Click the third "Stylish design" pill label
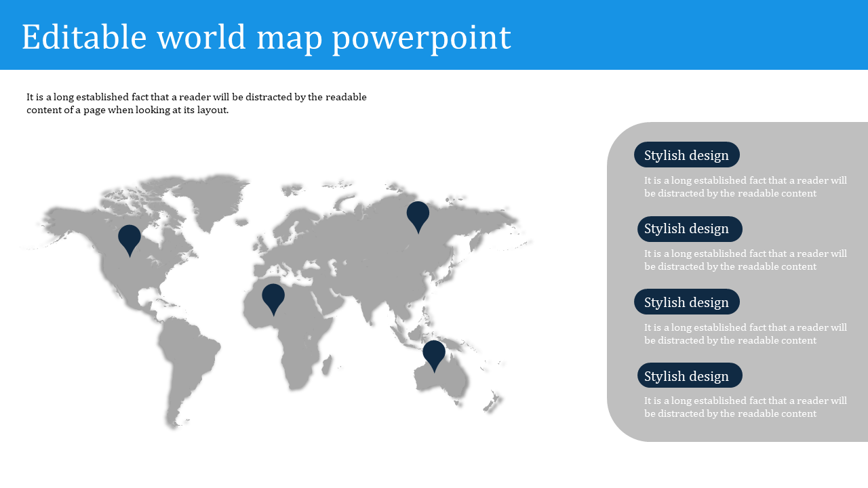The height and width of the screenshot is (488, 868). coord(687,302)
